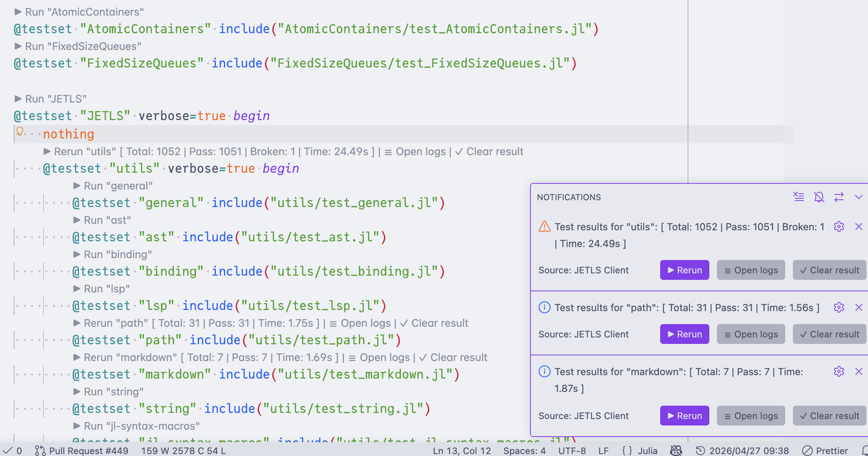Image resolution: width=868 pixels, height=456 pixels.
Task: Click the "utils/test_markdown.jl" include path
Action: point(365,374)
